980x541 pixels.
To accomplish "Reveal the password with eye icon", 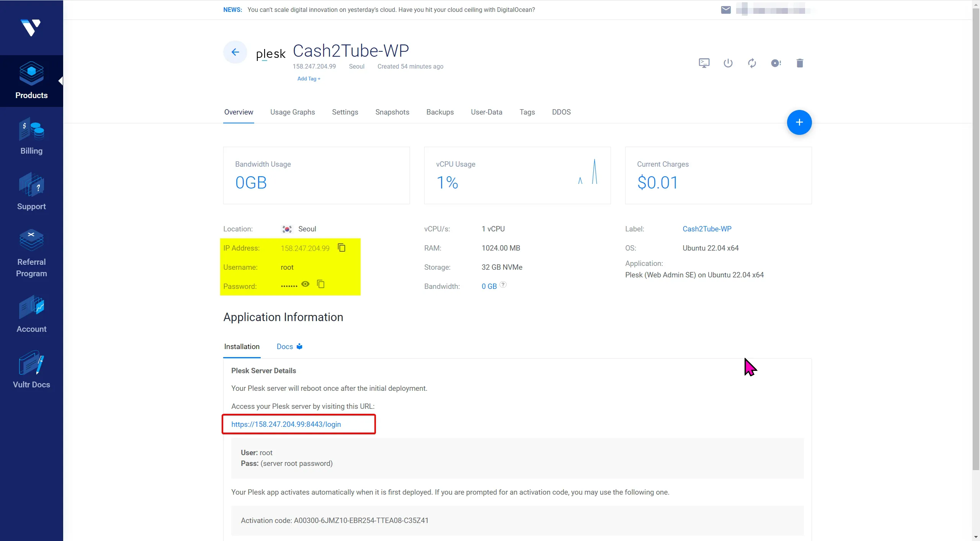I will (x=305, y=284).
